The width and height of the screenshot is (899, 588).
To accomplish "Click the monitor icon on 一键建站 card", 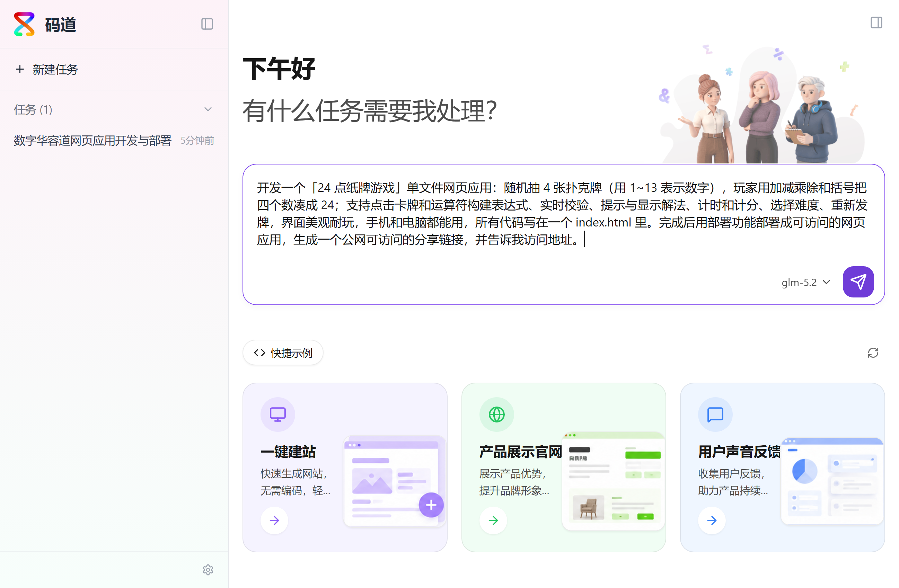I will point(277,414).
